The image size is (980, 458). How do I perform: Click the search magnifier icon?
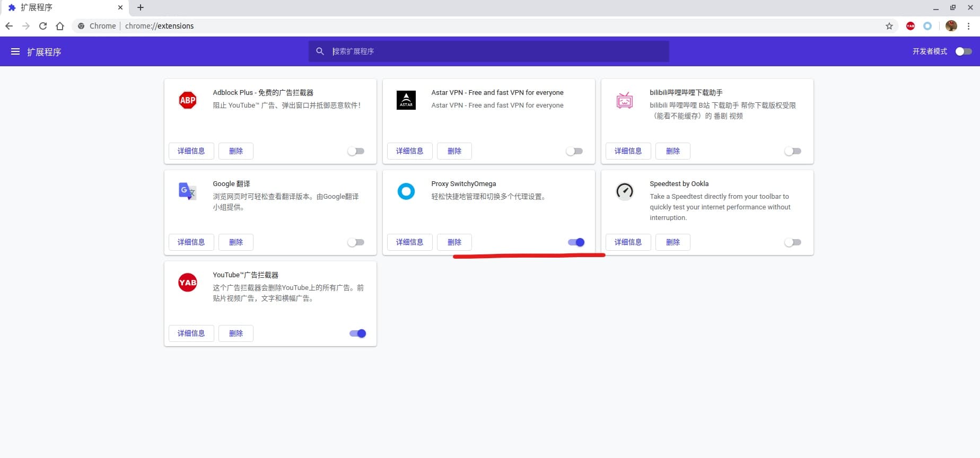pyautogui.click(x=320, y=51)
